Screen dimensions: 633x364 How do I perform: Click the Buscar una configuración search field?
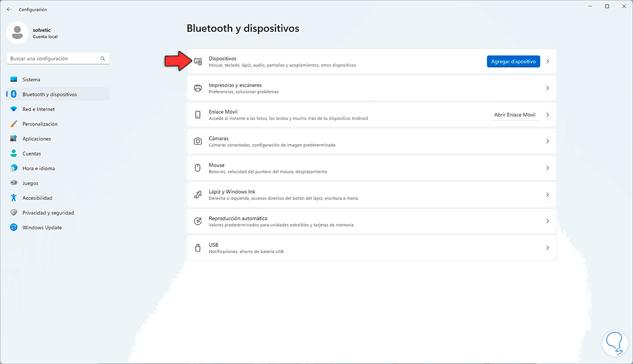tap(53, 59)
